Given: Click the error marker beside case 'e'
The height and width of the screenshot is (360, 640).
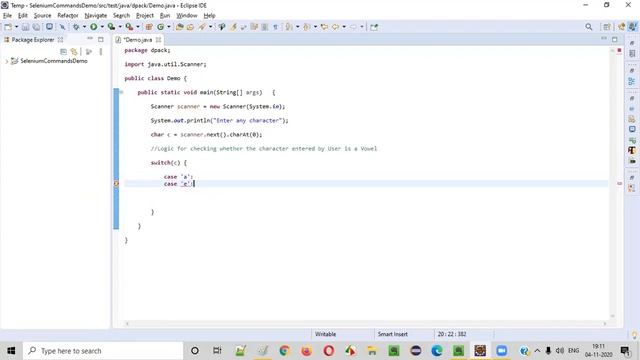Looking at the screenshot, I should tap(116, 184).
